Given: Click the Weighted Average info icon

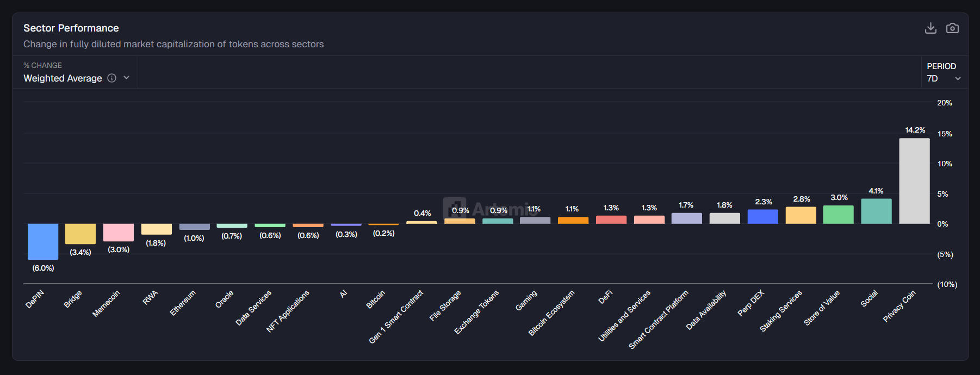Looking at the screenshot, I should tap(112, 78).
